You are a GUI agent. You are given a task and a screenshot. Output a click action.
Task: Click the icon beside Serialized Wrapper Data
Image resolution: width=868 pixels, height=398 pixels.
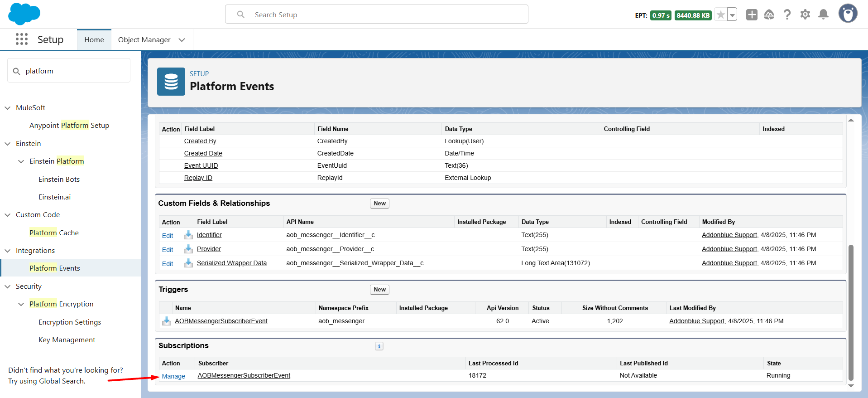188,263
